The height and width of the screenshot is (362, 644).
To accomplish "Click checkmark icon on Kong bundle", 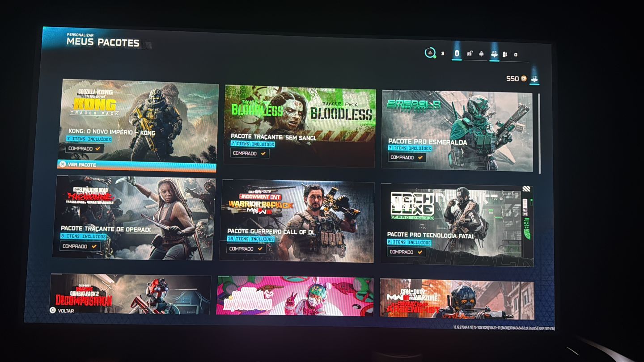I will pyautogui.click(x=97, y=148).
